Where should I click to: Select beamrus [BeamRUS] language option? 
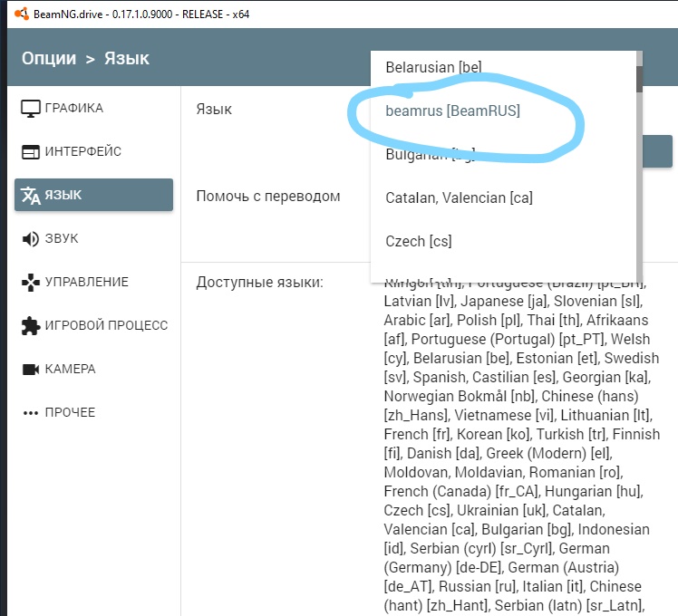(503, 111)
